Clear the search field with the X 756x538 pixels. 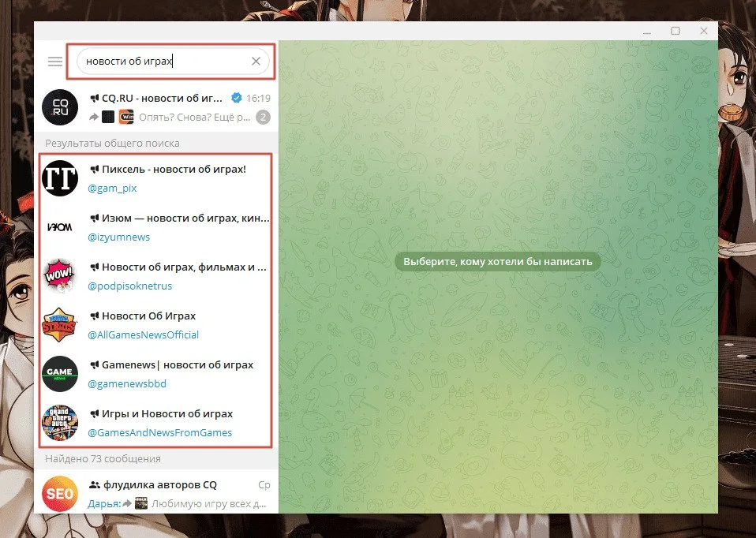(x=256, y=62)
